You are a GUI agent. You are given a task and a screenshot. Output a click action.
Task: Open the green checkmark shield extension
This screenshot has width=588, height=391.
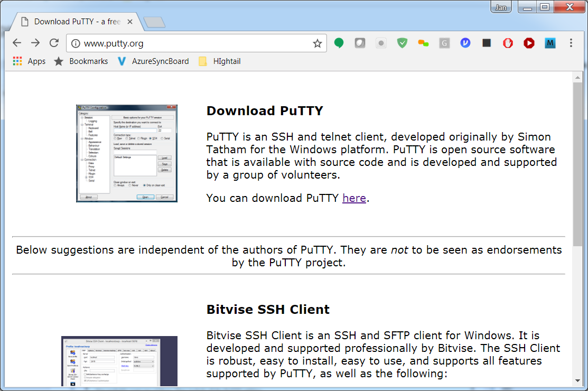click(x=403, y=43)
